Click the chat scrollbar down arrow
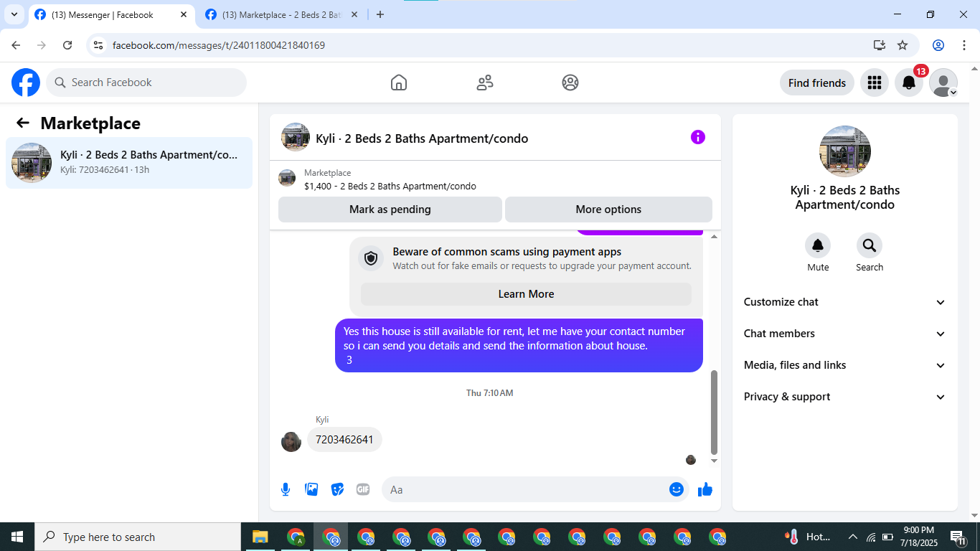Screen dimensions: 980x551 [x=714, y=461]
